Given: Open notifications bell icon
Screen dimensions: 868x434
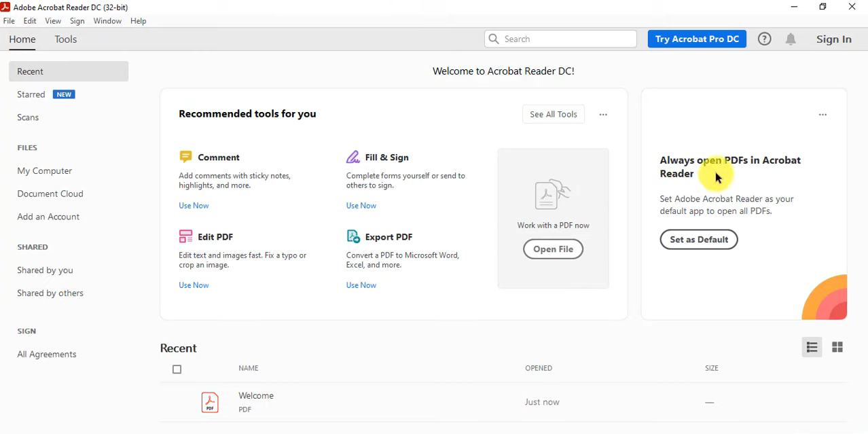Looking at the screenshot, I should 791,39.
